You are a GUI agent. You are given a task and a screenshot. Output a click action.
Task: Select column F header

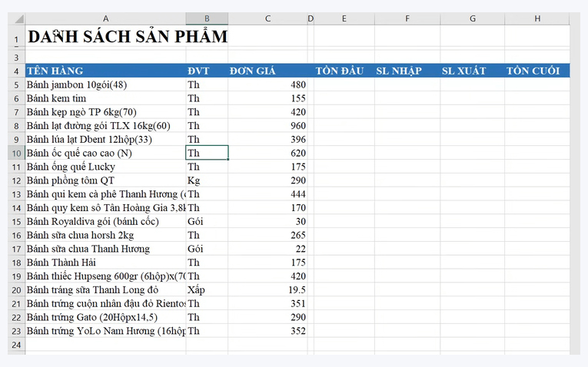click(x=407, y=18)
